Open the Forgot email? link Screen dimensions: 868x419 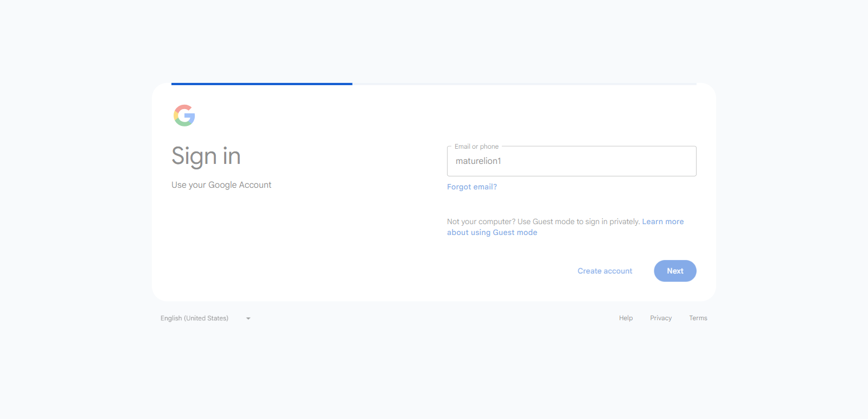coord(472,187)
